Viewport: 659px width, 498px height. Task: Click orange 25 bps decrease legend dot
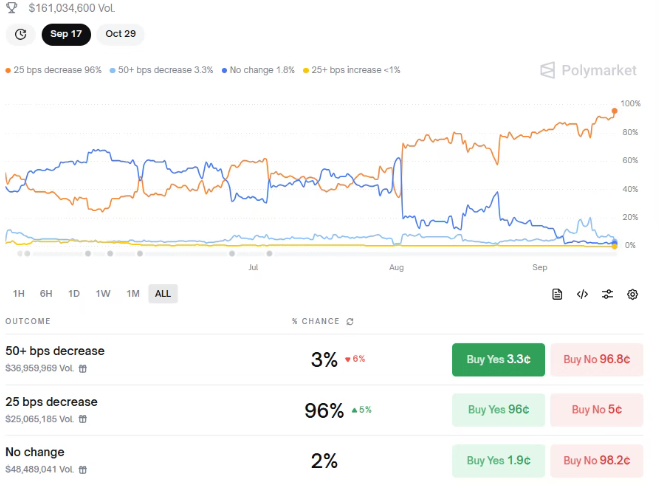(8, 70)
